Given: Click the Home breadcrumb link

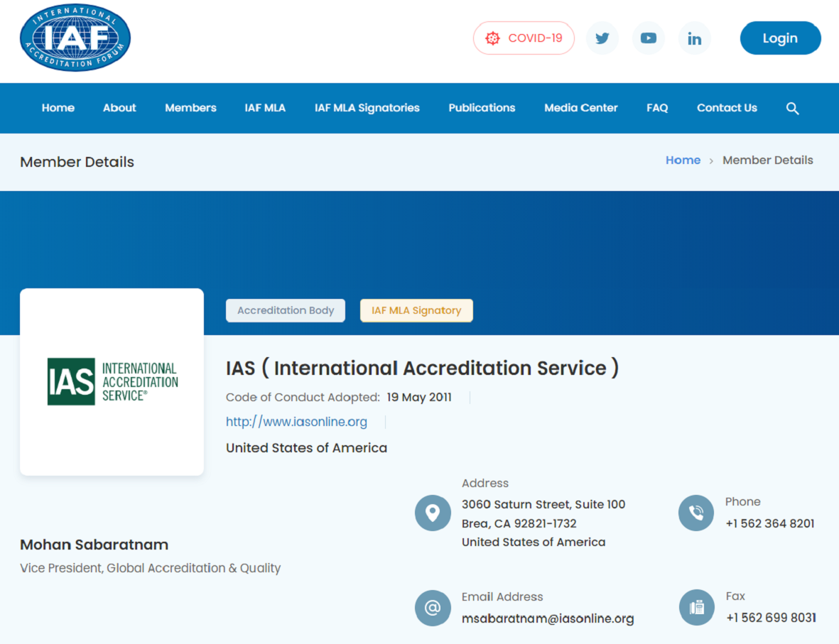Looking at the screenshot, I should click(x=683, y=160).
